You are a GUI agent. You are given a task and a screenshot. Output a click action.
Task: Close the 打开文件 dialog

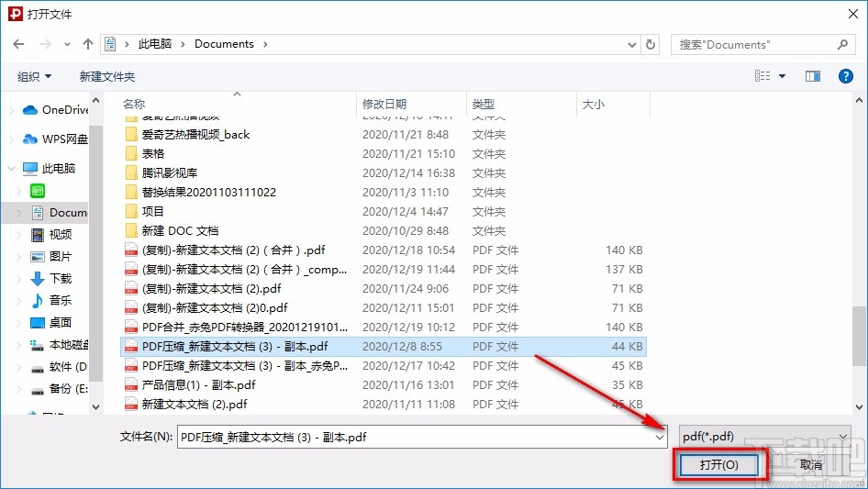coord(853,14)
